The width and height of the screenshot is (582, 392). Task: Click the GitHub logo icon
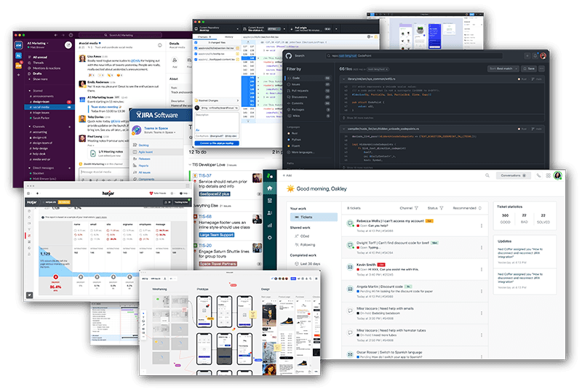point(289,56)
